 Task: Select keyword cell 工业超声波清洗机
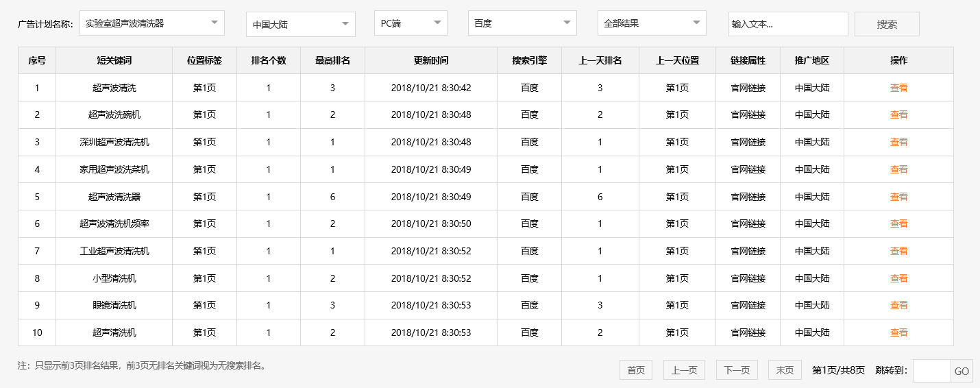click(114, 251)
